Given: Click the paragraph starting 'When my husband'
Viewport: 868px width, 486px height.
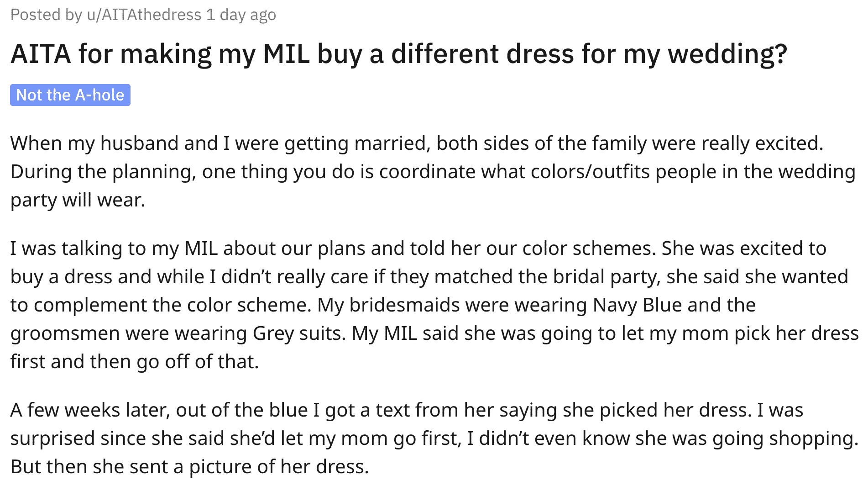Looking at the screenshot, I should pos(433,171).
